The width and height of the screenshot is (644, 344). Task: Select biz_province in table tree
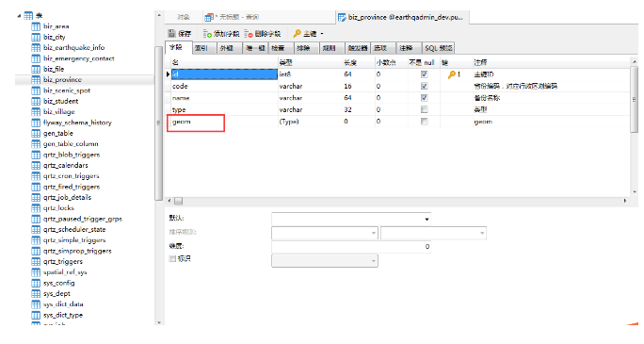[x=62, y=80]
